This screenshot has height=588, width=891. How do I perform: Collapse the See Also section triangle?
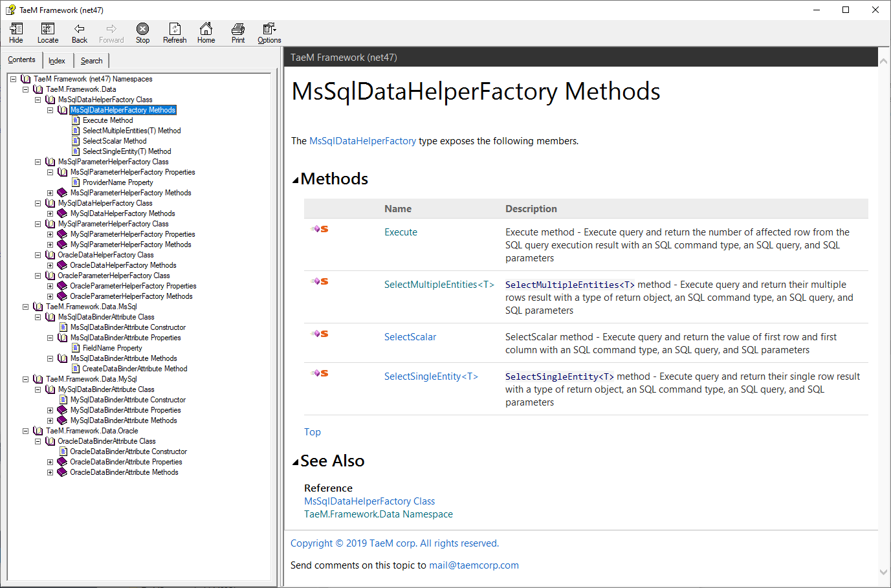tap(296, 462)
